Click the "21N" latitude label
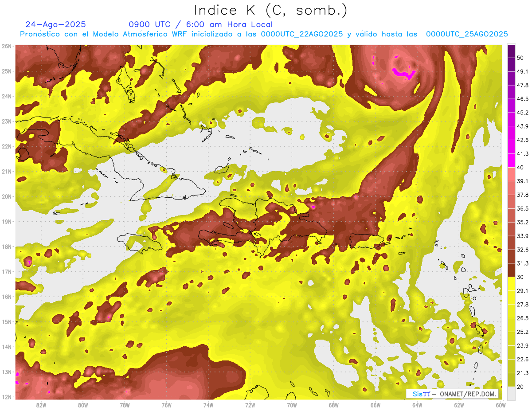Viewport: 532px width, 411px height. pyautogui.click(x=7, y=172)
